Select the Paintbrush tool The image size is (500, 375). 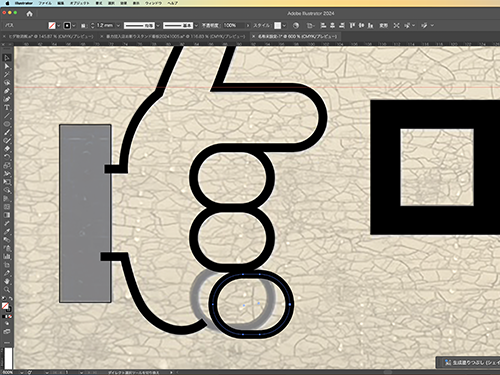click(7, 132)
